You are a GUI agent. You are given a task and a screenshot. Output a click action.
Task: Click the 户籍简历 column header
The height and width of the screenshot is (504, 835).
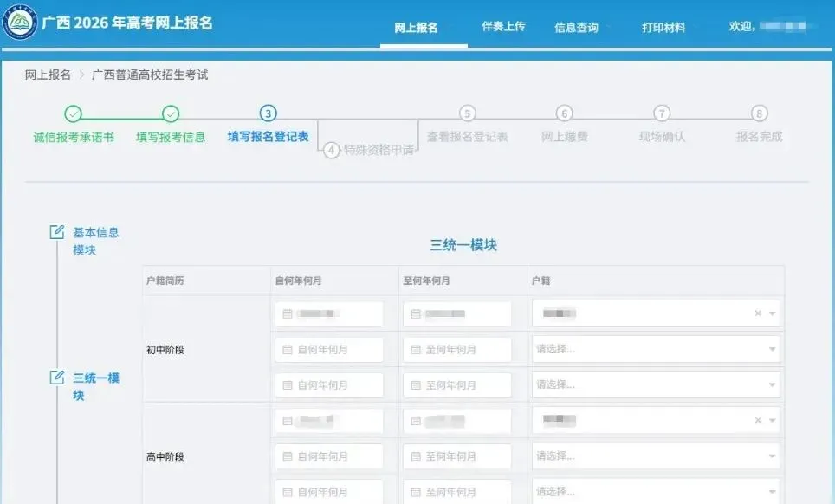[165, 281]
